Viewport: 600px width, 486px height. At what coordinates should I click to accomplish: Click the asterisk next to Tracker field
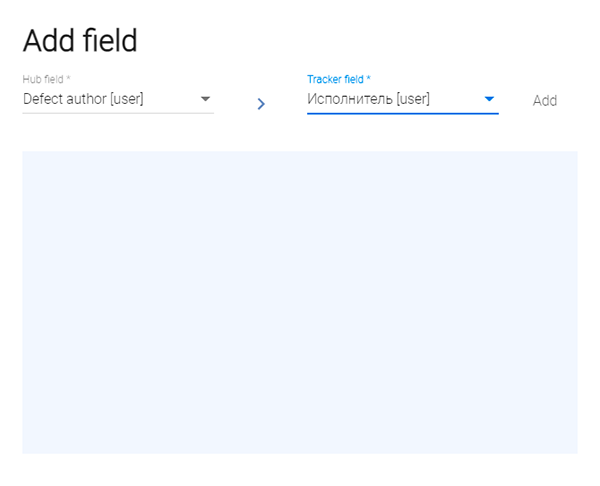coord(369,78)
